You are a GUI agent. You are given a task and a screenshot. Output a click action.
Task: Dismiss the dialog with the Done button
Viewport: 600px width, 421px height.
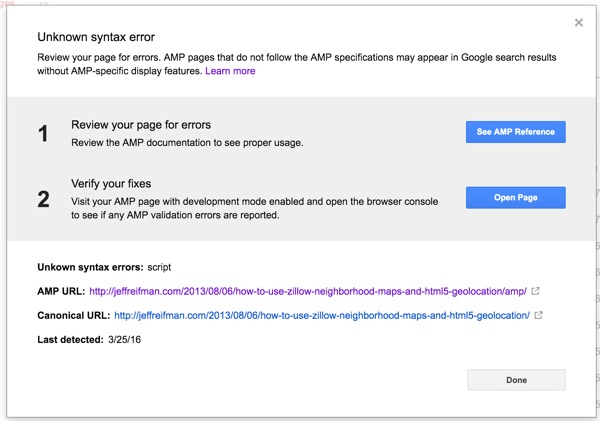pyautogui.click(x=515, y=380)
